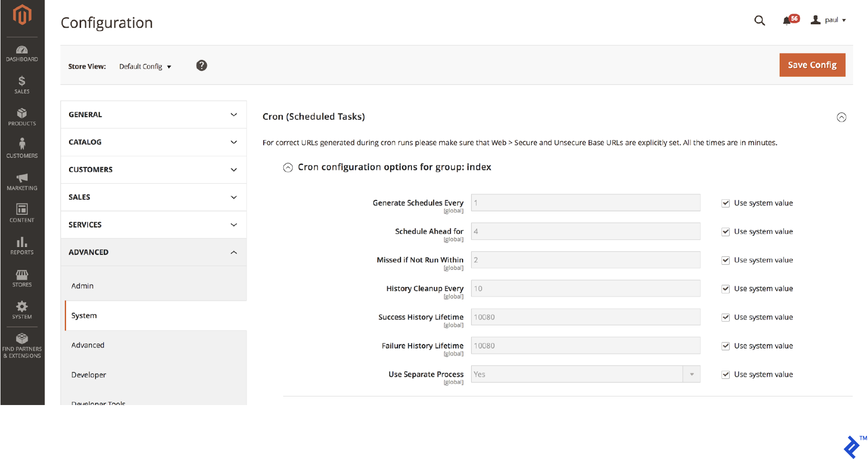The width and height of the screenshot is (868, 459).
Task: Click the Save Config button
Action: (812, 65)
